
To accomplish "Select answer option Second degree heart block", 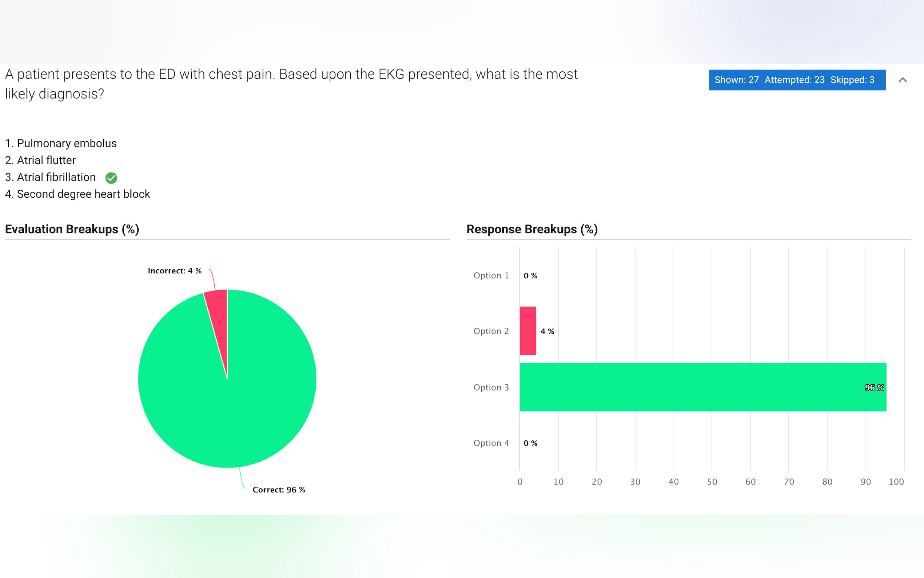I will [83, 194].
